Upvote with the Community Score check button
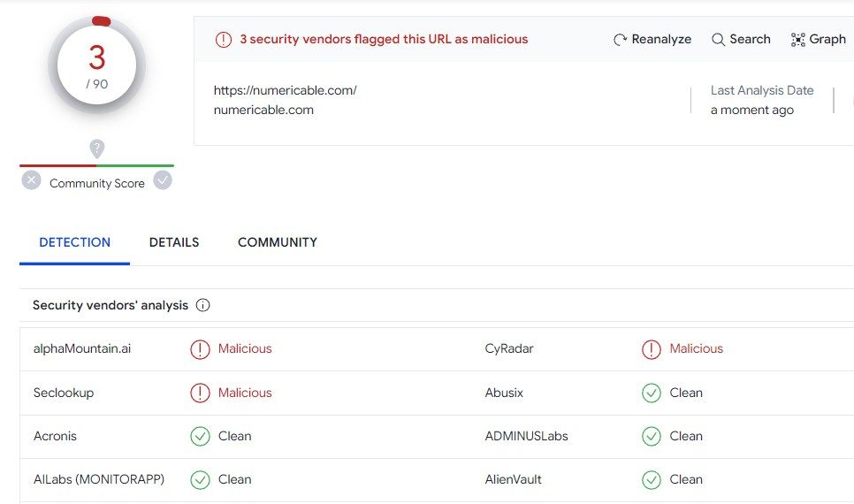The image size is (854, 504). (x=163, y=180)
